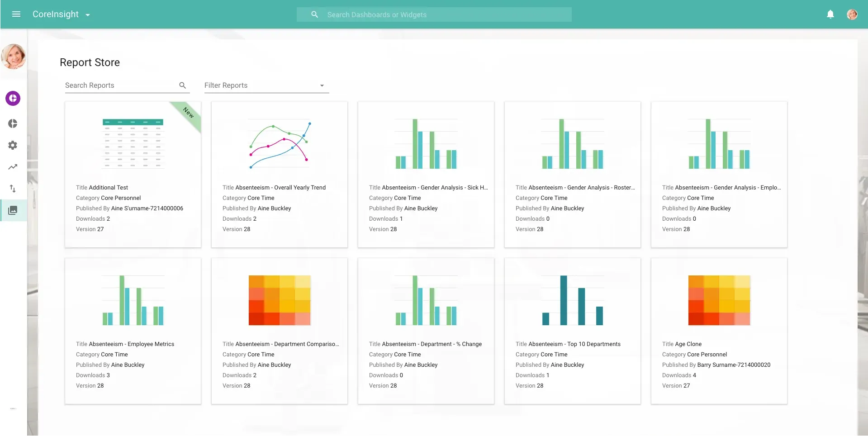Expand the CoreInsight app switcher dropdown
The width and height of the screenshot is (868, 436).
[87, 14]
